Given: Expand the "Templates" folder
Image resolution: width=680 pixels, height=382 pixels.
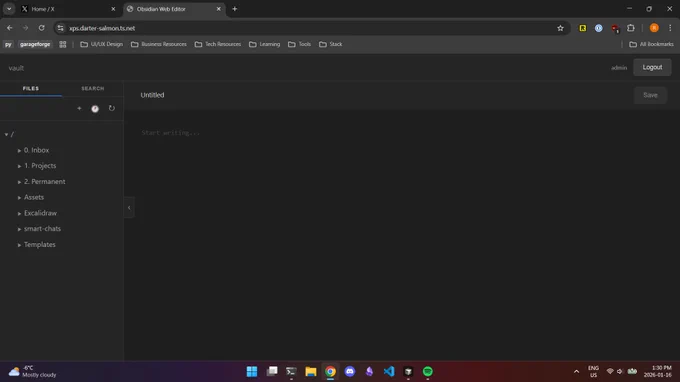Looking at the screenshot, I should tap(39, 245).
